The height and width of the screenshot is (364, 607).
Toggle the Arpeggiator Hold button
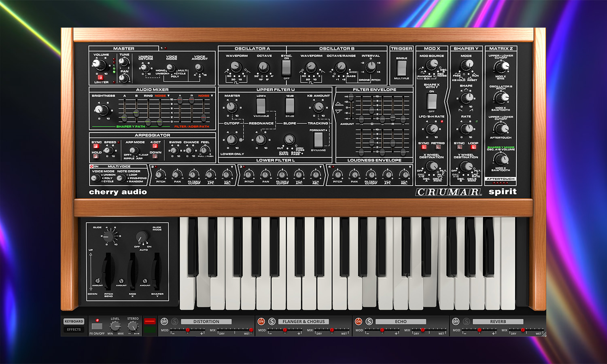(96, 157)
